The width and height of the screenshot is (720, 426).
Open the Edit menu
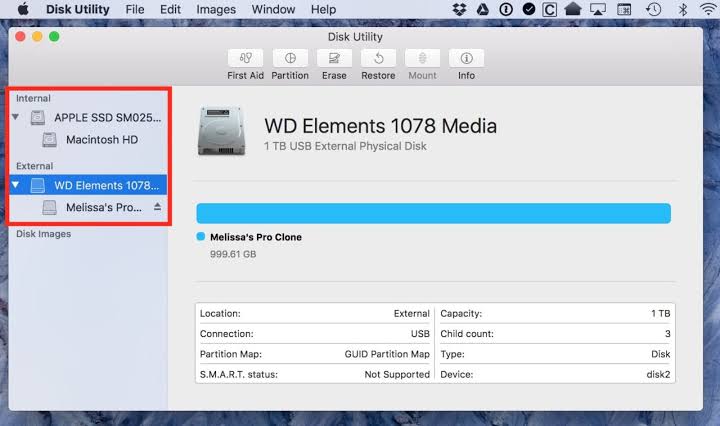click(x=170, y=9)
